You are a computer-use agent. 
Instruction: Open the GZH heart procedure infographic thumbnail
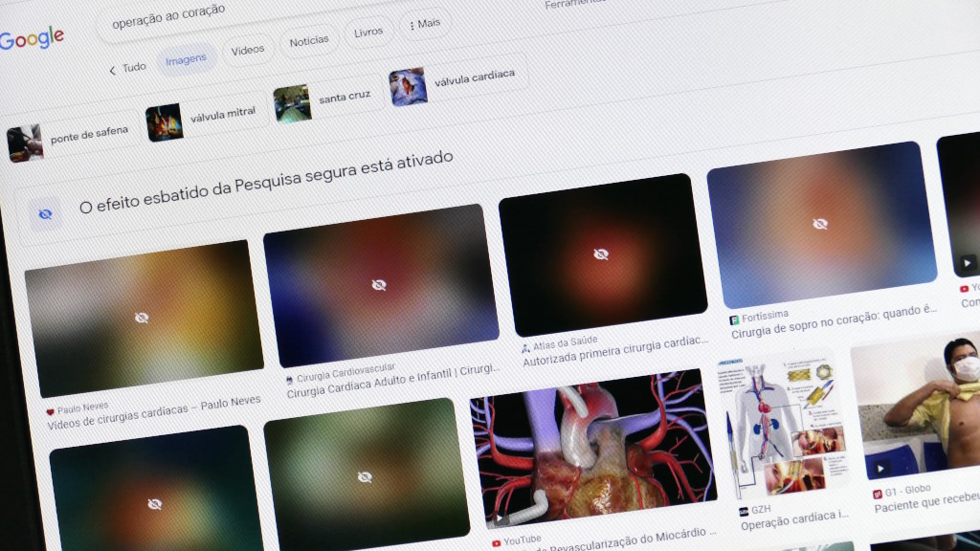pos(784,428)
